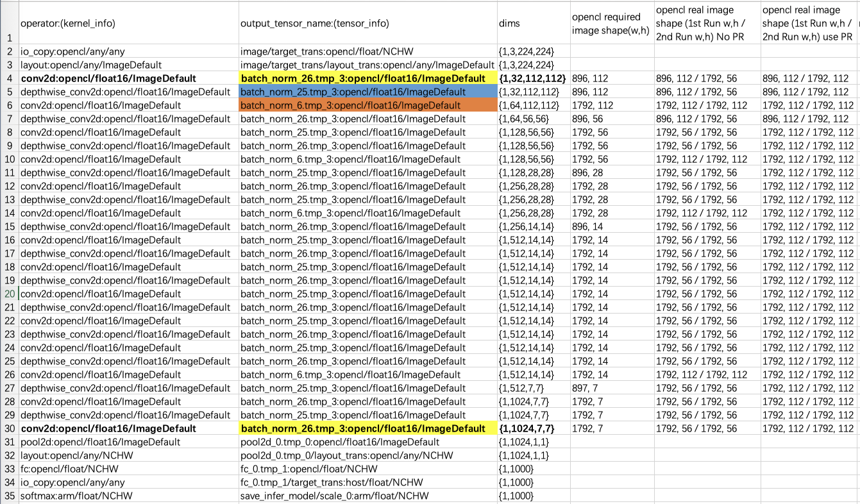The height and width of the screenshot is (504, 860).
Task: Select row 30 via its row number header
Action: pyautogui.click(x=9, y=428)
